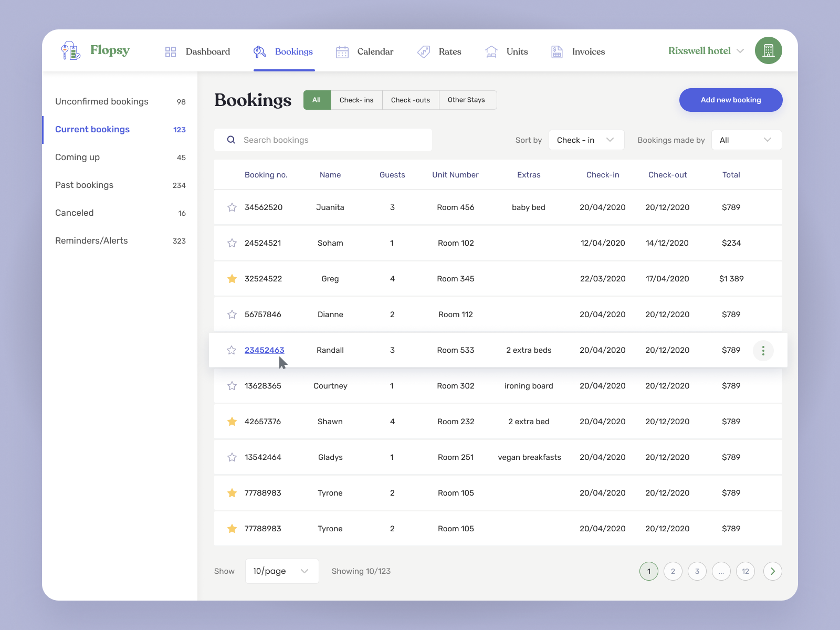Star booking 24524521 for Soham
This screenshot has height=630, width=840.
[x=232, y=243]
